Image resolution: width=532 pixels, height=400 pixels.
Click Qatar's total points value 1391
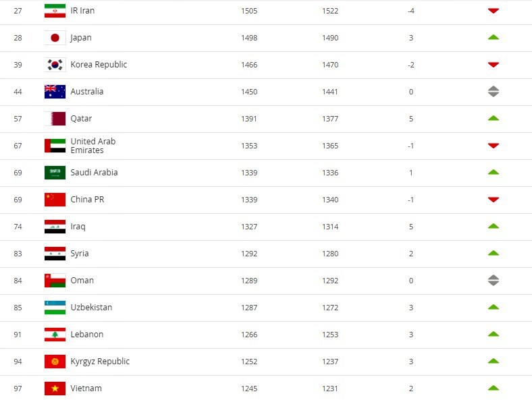point(249,119)
